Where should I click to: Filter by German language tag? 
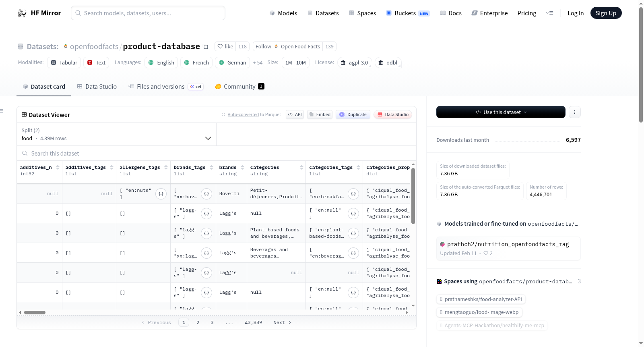[x=232, y=62]
